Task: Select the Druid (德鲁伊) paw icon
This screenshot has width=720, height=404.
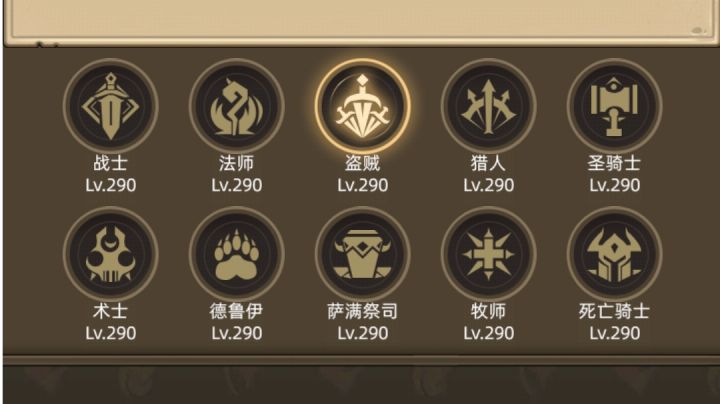Action: click(x=236, y=254)
